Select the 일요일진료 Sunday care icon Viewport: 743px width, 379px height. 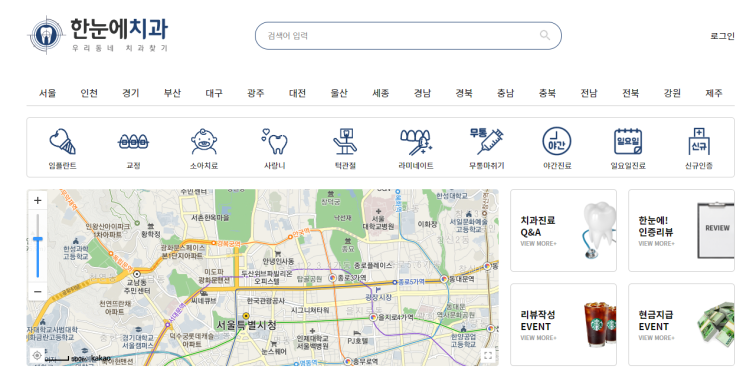coord(628,142)
